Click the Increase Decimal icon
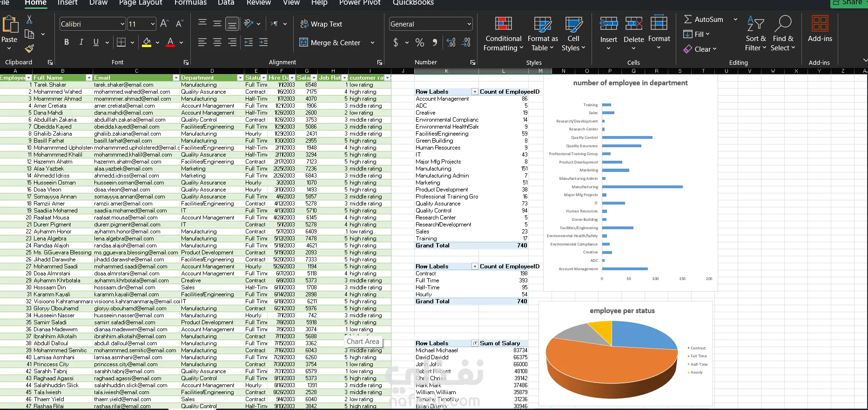Viewport: 868px width, 410px height. [451, 42]
